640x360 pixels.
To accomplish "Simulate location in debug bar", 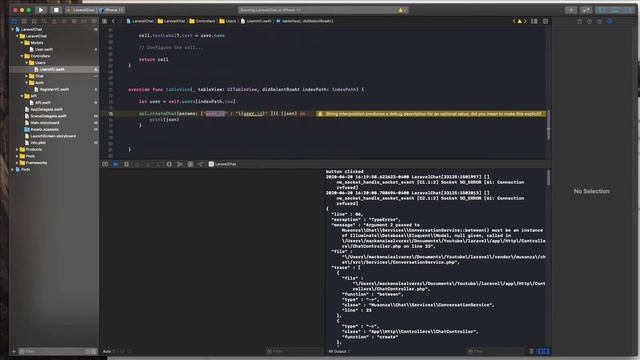I will pos(200,164).
